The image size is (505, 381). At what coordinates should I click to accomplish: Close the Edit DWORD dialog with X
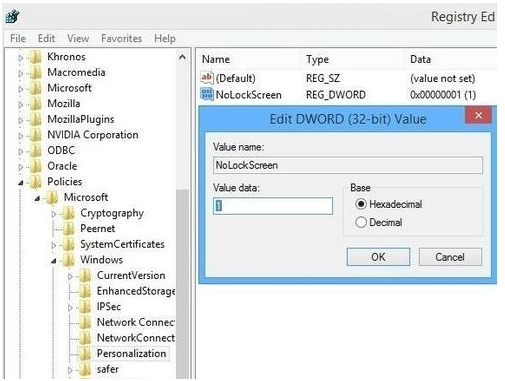[x=478, y=115]
